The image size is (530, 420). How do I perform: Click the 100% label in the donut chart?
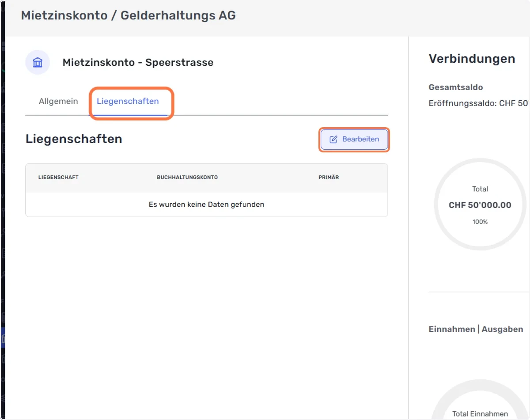[x=480, y=222]
